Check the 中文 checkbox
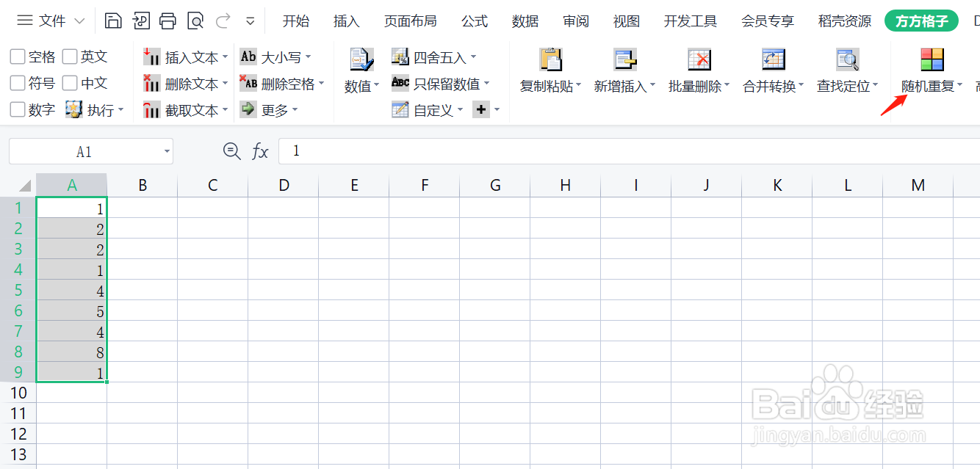Image resolution: width=980 pixels, height=469 pixels. (x=70, y=83)
